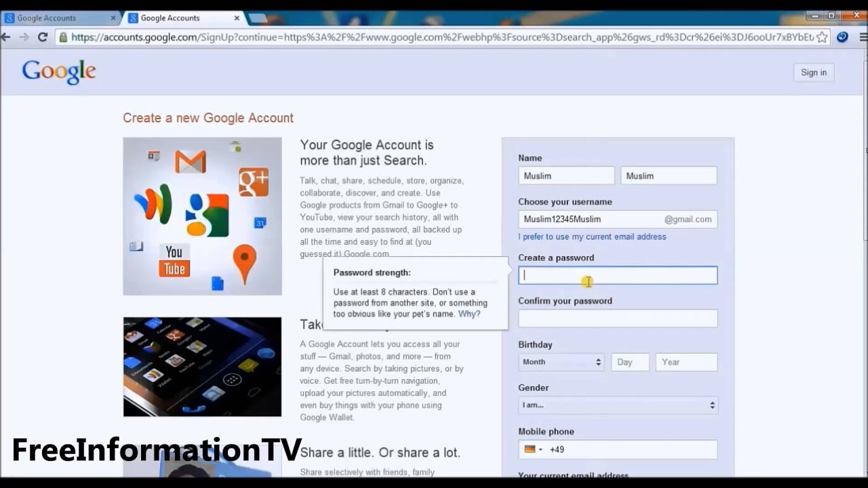Click the browser back arrow
868x488 pixels.
coord(6,37)
